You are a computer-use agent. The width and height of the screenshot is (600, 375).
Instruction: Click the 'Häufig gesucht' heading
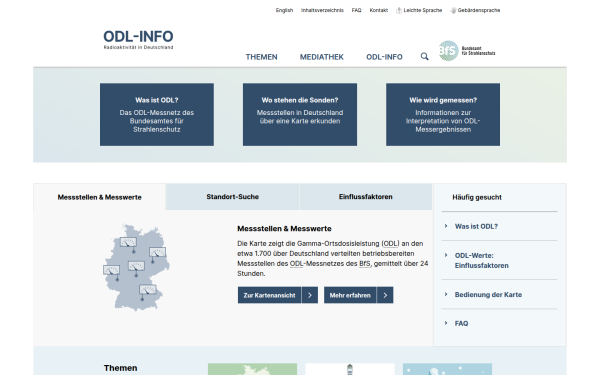pos(477,197)
